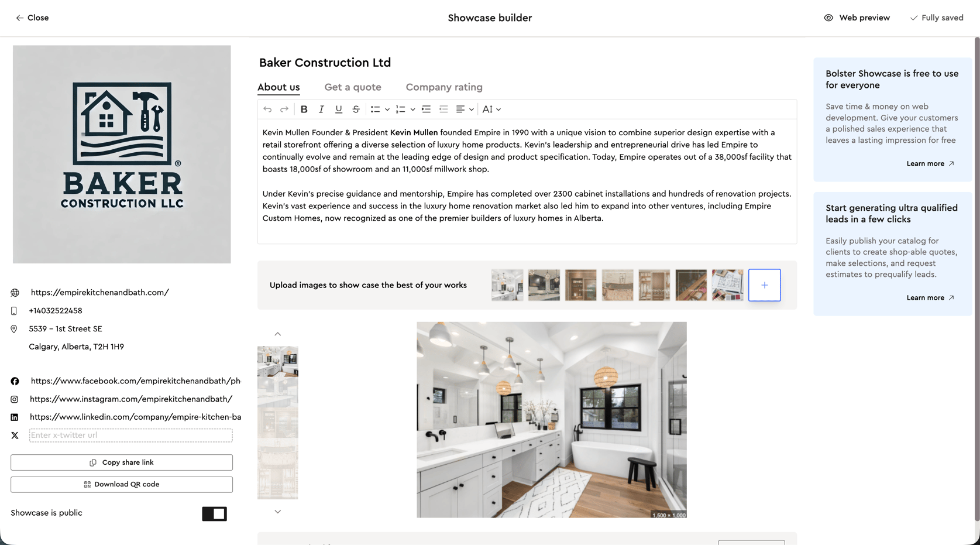
Task: Apply Bold formatting
Action: click(304, 109)
